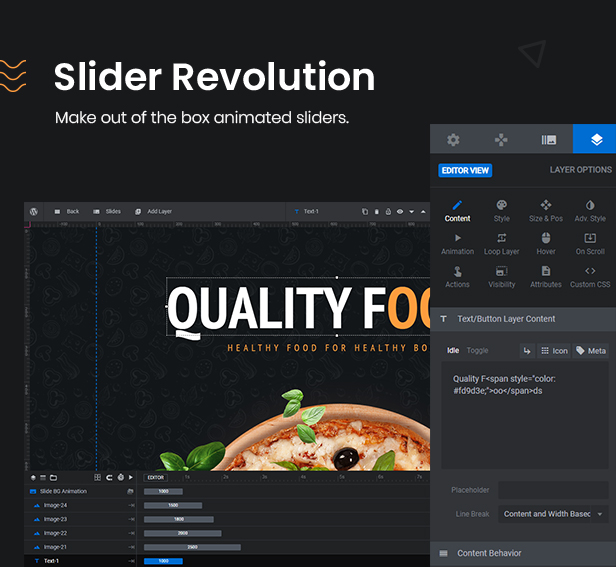Click the Image-23 row frame toggle icon
This screenshot has width=616, height=567.
(x=131, y=519)
